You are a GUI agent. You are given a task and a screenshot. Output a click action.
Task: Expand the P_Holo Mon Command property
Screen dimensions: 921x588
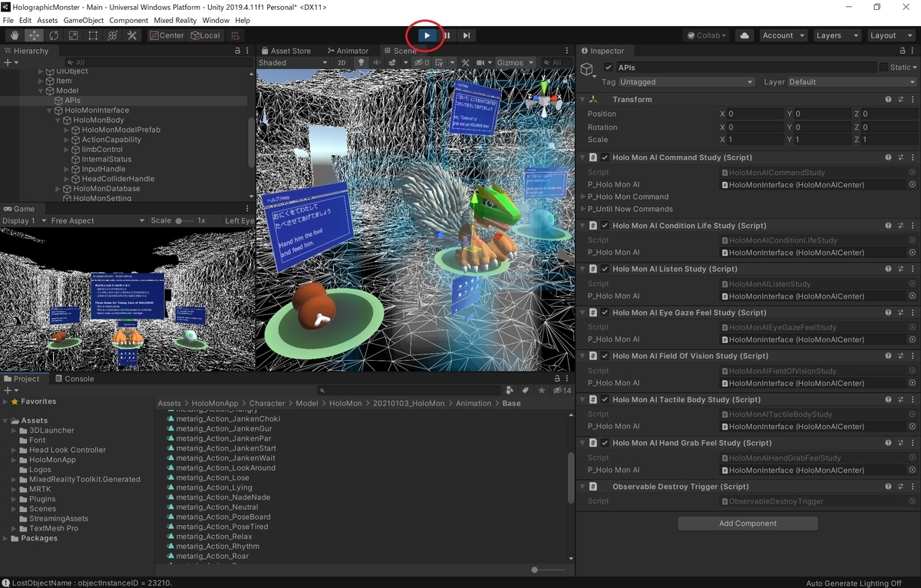(583, 197)
